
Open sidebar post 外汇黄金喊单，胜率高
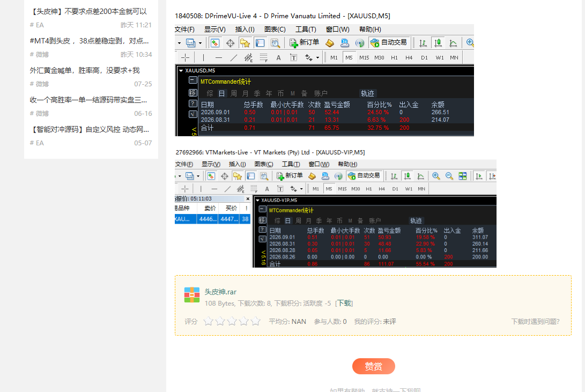tap(85, 70)
